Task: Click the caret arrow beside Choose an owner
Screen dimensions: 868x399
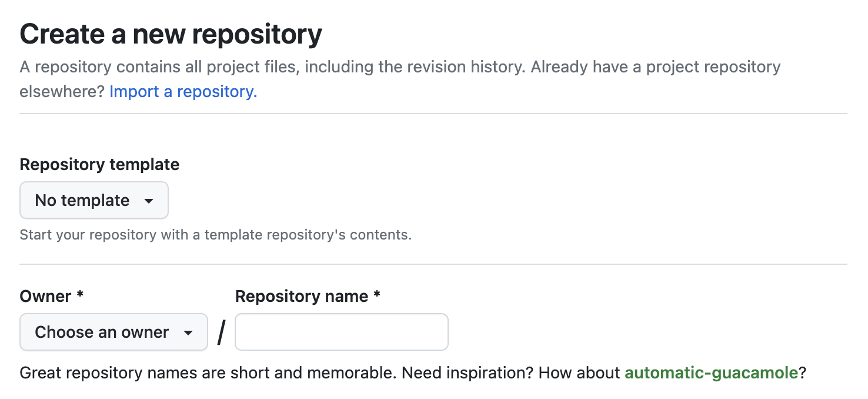Action: pos(188,333)
